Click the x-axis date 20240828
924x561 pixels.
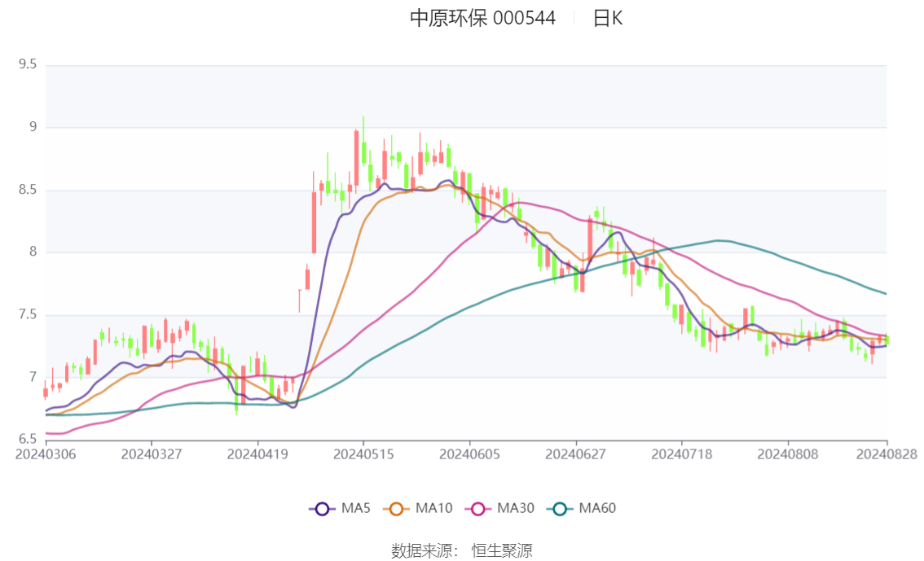tap(887, 454)
